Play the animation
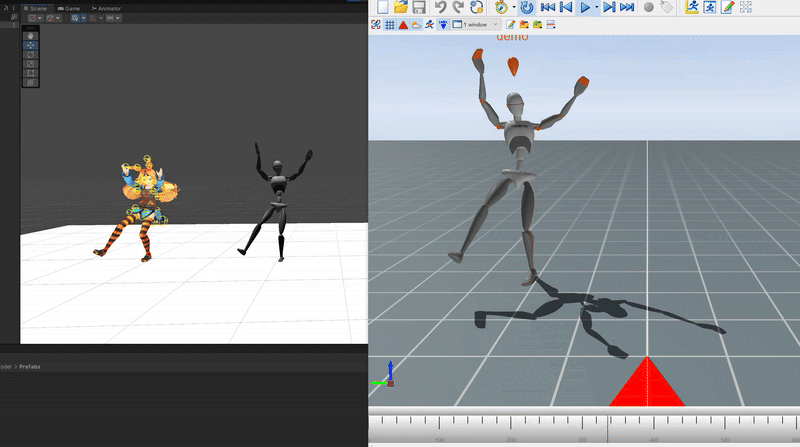The width and height of the screenshot is (800, 447). click(x=585, y=7)
